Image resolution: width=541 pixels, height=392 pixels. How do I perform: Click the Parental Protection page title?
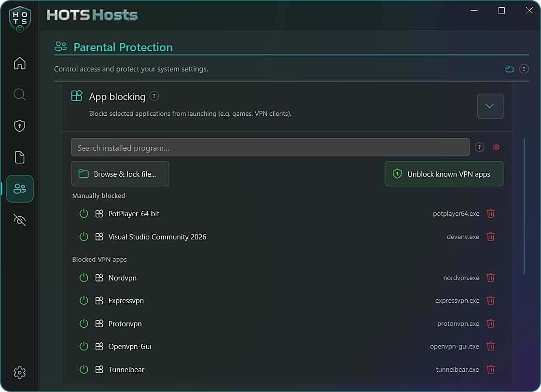[x=123, y=47]
